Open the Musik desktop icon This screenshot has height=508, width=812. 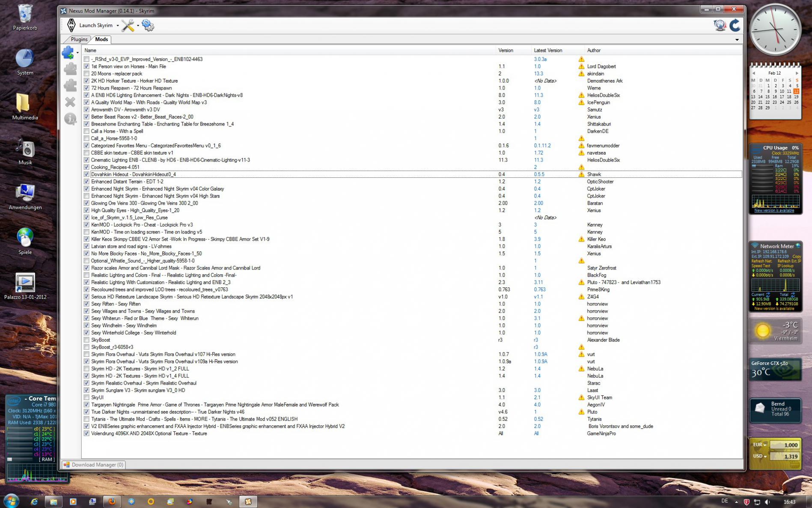coord(25,152)
